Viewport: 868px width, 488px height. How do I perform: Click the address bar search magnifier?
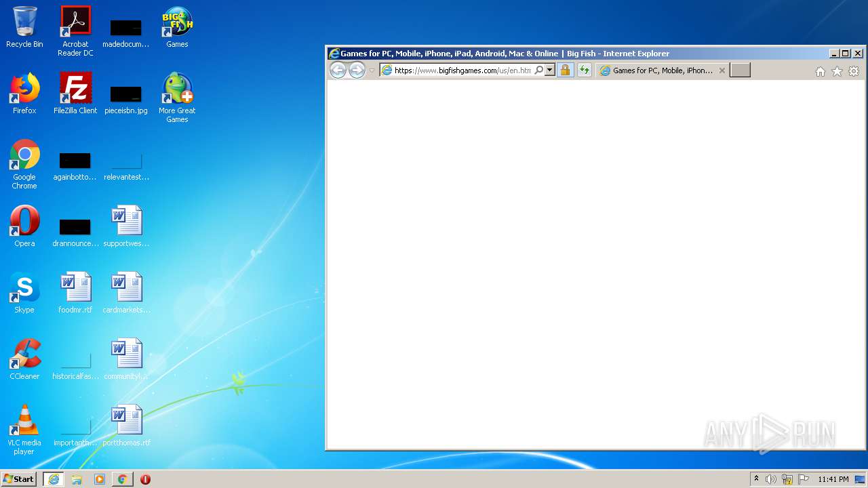click(539, 70)
